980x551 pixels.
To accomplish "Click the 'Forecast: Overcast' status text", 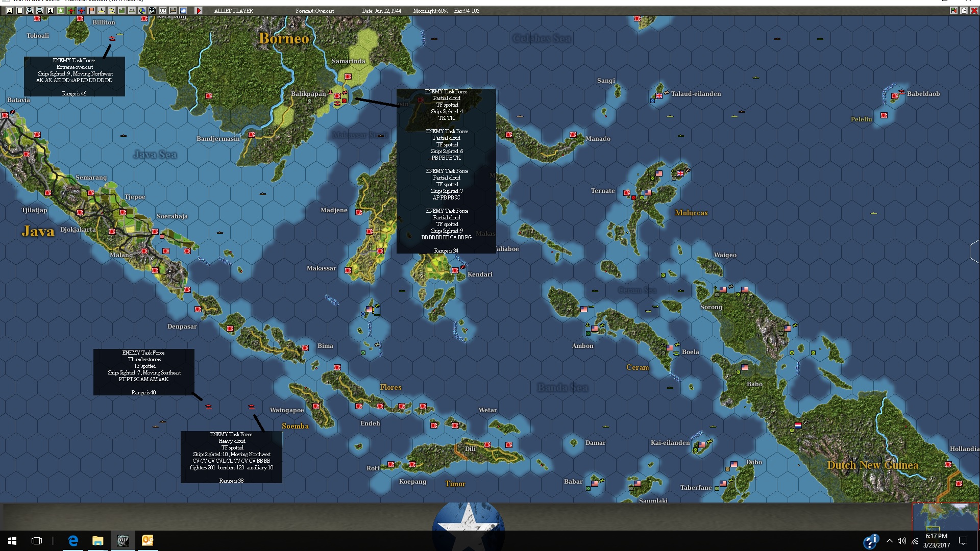I will coord(315,11).
